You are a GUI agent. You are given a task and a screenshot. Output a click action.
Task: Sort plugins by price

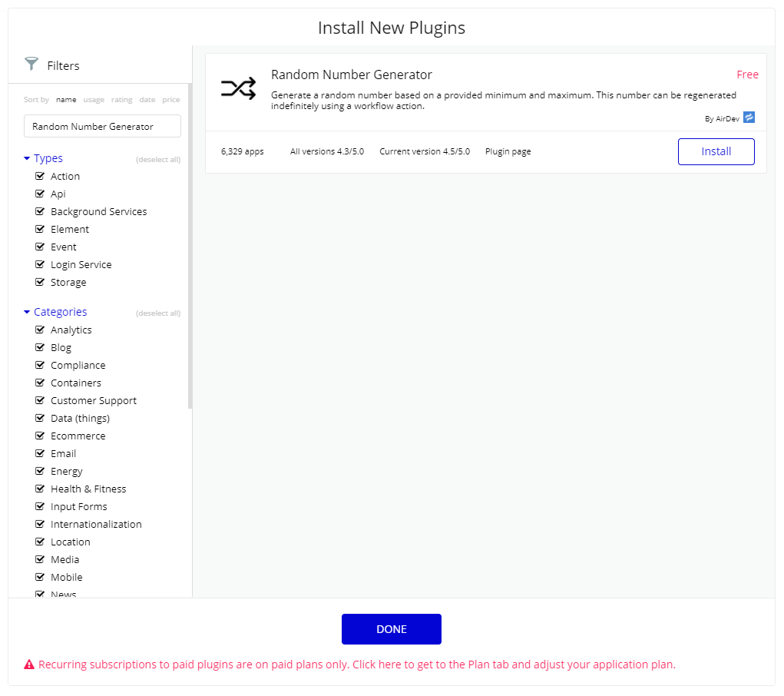(171, 100)
